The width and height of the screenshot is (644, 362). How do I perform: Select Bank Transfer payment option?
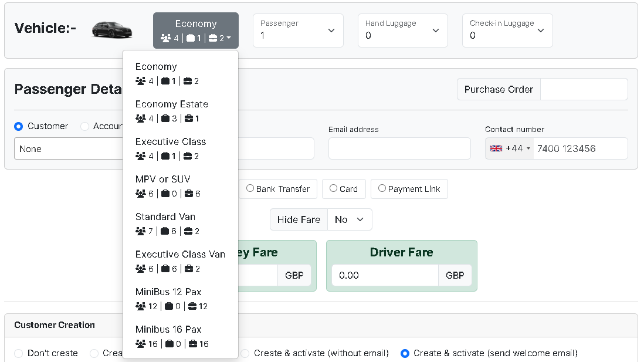tap(250, 188)
